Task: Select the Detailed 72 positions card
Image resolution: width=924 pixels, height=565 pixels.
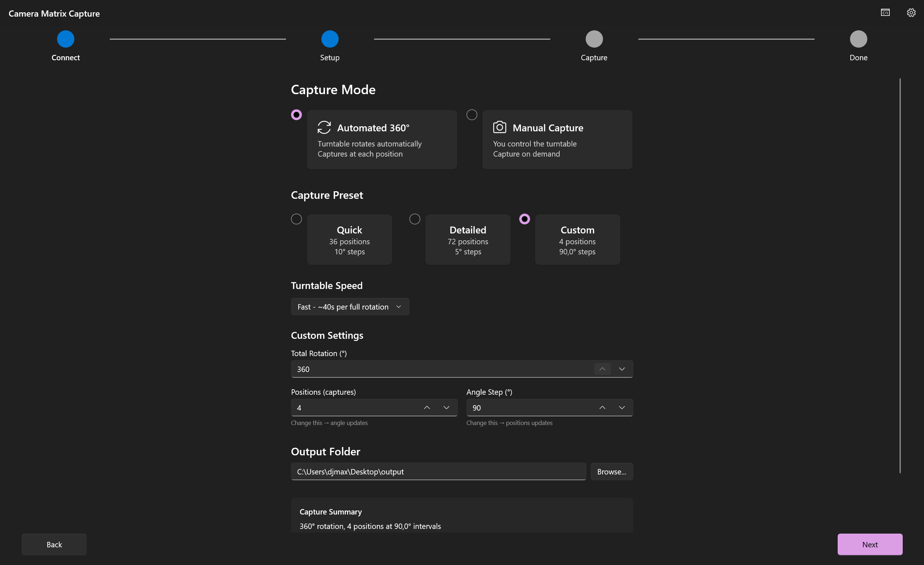Action: (x=468, y=240)
